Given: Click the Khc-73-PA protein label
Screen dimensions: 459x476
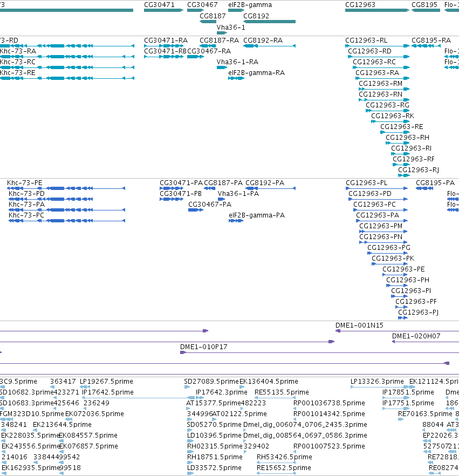Looking at the screenshot, I should pyautogui.click(x=26, y=205).
